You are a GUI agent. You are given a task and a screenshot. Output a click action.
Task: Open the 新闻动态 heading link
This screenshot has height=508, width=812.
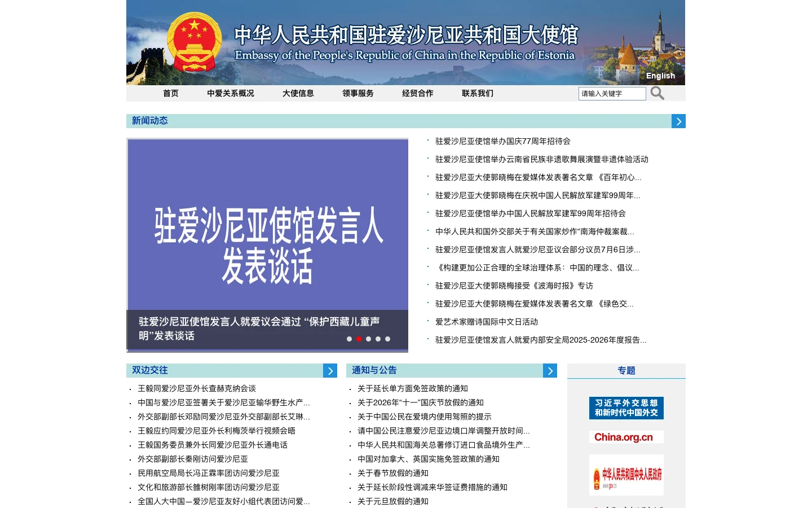click(150, 121)
